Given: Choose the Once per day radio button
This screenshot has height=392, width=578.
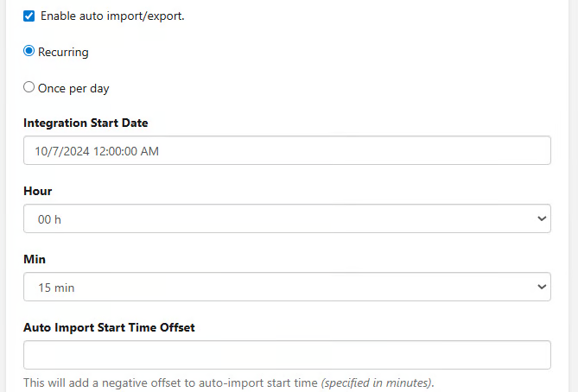Looking at the screenshot, I should point(29,87).
